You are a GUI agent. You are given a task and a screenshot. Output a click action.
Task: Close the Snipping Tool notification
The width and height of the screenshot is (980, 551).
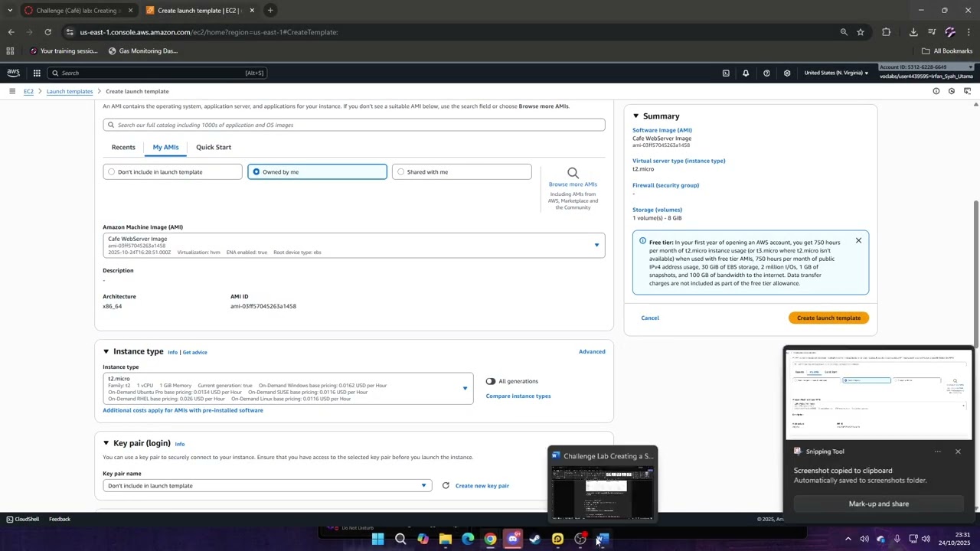(x=958, y=452)
